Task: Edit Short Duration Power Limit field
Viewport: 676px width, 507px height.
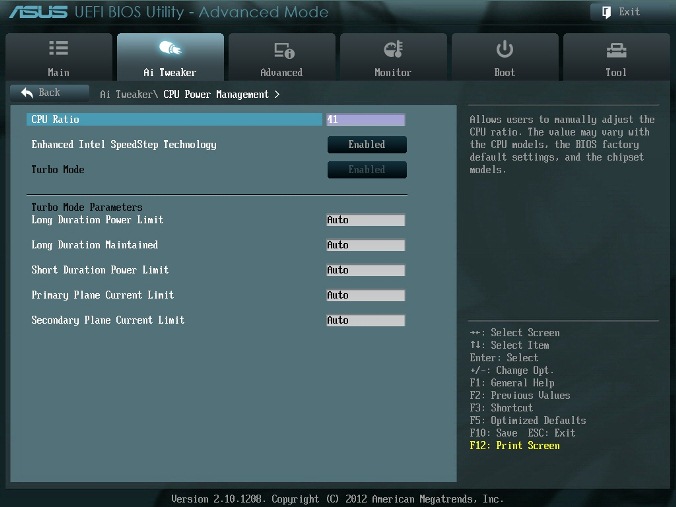Action: point(366,270)
